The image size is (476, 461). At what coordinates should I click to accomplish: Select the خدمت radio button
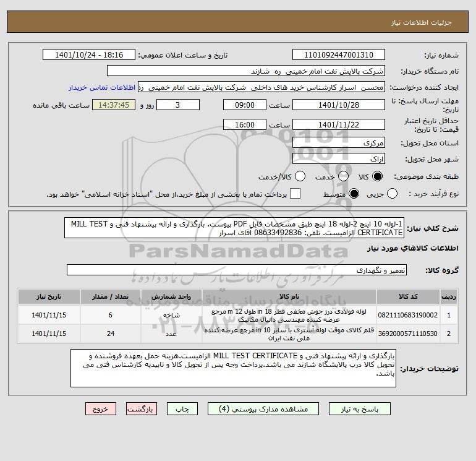click(x=343, y=176)
